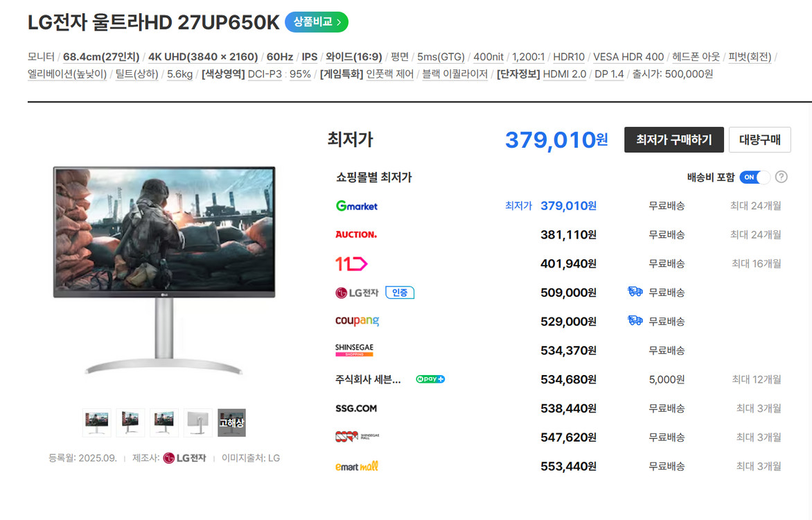The image size is (812, 520).
Task: Click the 5ms(GTG) response spec
Action: [441, 57]
